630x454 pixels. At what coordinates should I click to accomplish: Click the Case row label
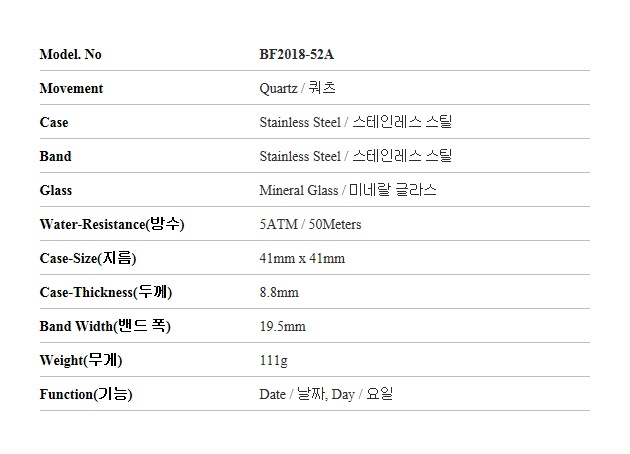point(54,122)
